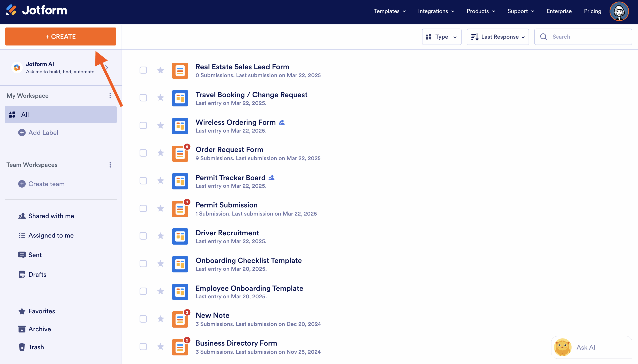Star the Real Estate Sales Lead Form

point(160,70)
